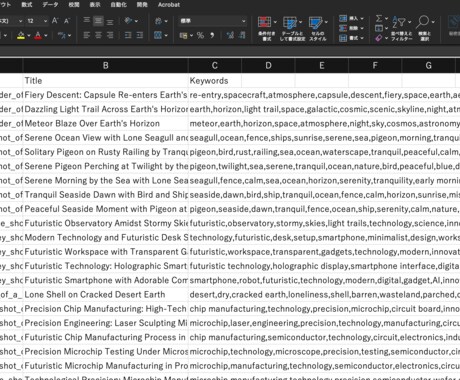
Task: Open the Acrobat ribbon tab
Action: [x=169, y=5]
